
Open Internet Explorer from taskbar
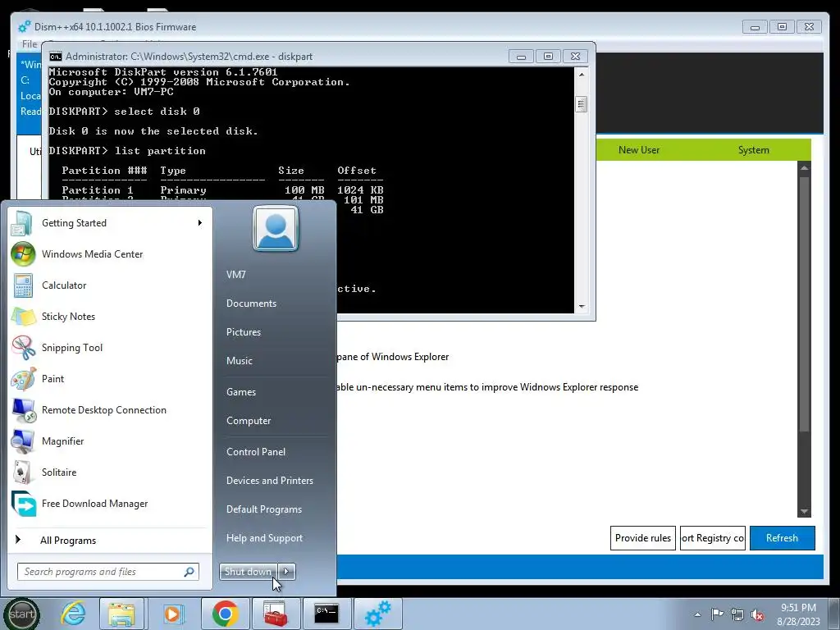[73, 614]
